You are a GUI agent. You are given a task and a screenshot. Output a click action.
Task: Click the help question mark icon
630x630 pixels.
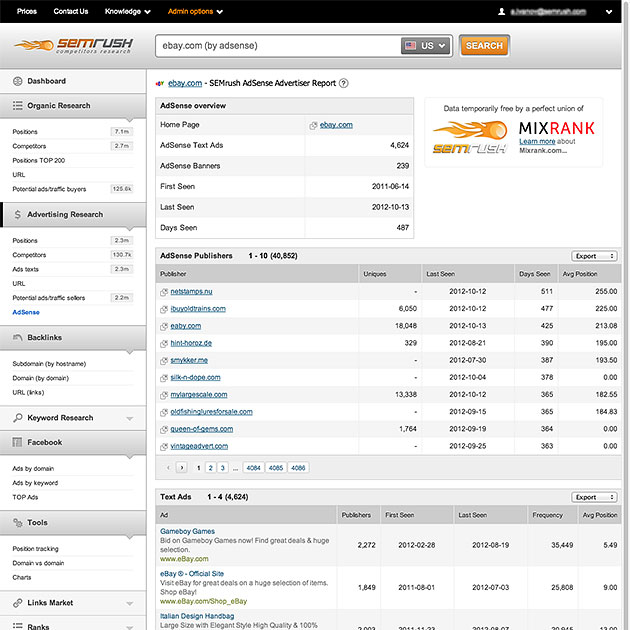[x=344, y=83]
